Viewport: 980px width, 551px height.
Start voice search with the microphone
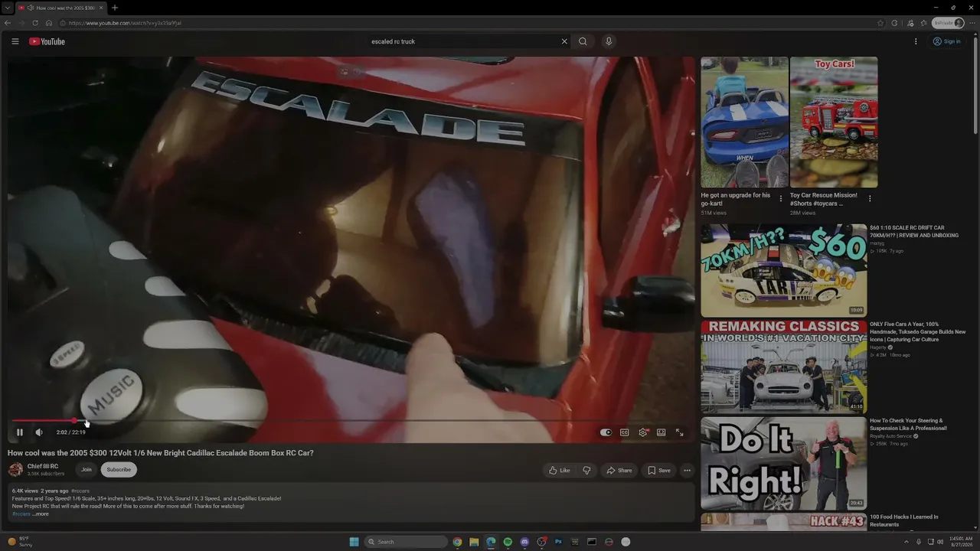tap(609, 41)
